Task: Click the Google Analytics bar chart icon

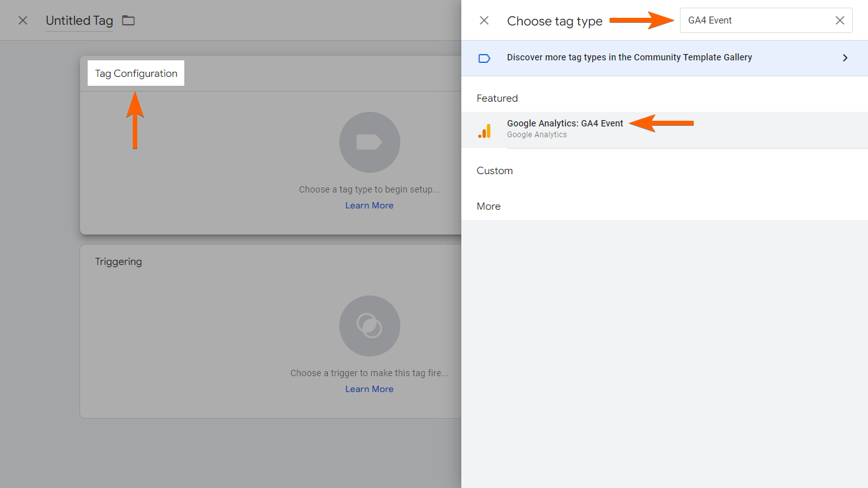Action: point(484,131)
